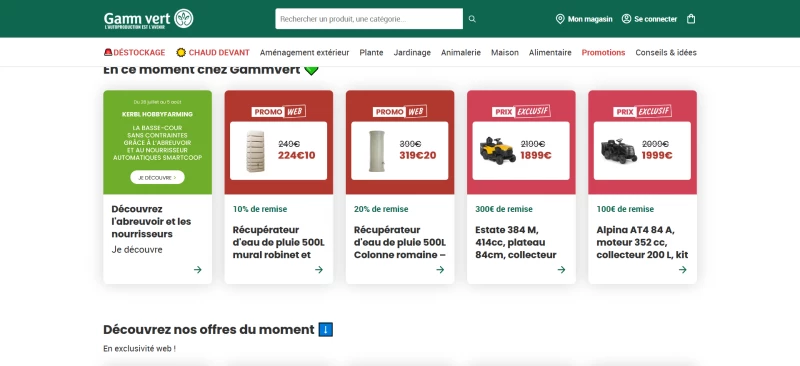This screenshot has width=800, height=366.
Task: Open Récupérateur d'eau de pluie mural title
Action: 279,242
